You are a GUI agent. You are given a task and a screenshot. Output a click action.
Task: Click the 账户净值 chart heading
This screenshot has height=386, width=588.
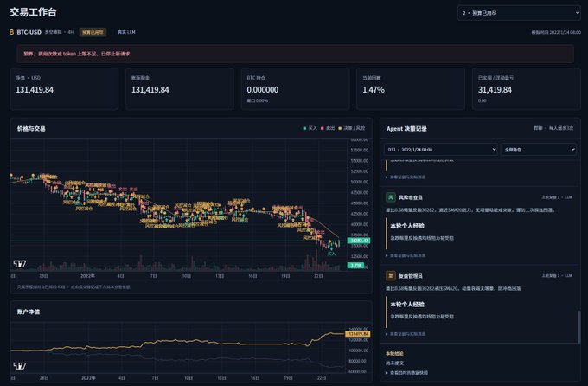[x=29, y=312]
